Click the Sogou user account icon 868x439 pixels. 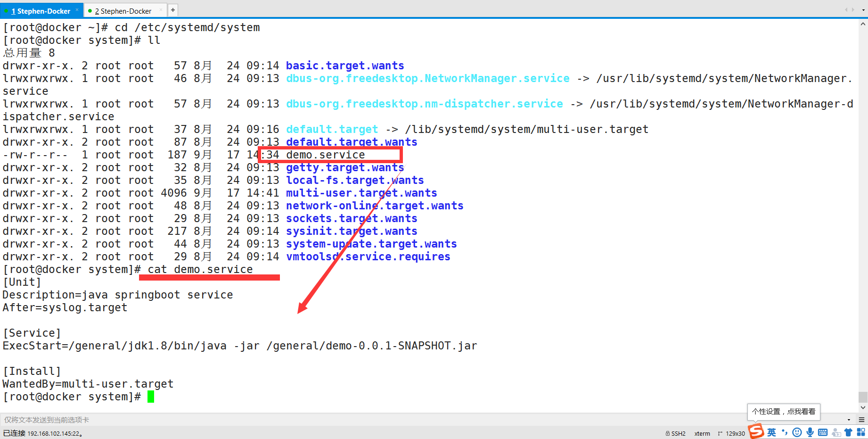836,432
